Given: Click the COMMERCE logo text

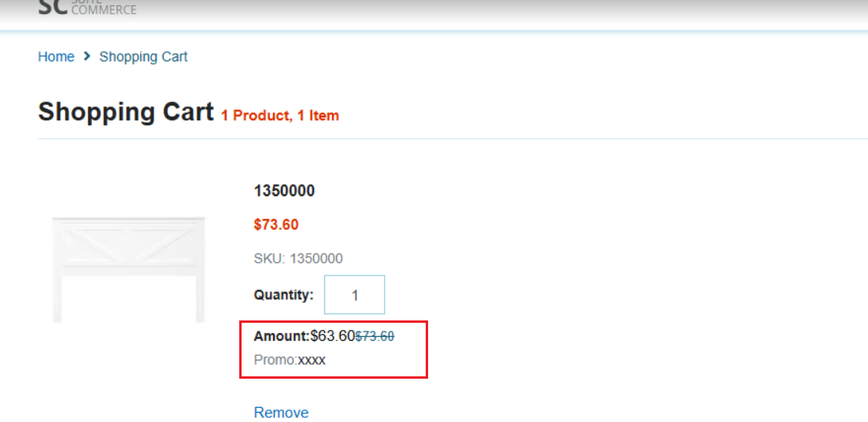Looking at the screenshot, I should click(x=103, y=10).
